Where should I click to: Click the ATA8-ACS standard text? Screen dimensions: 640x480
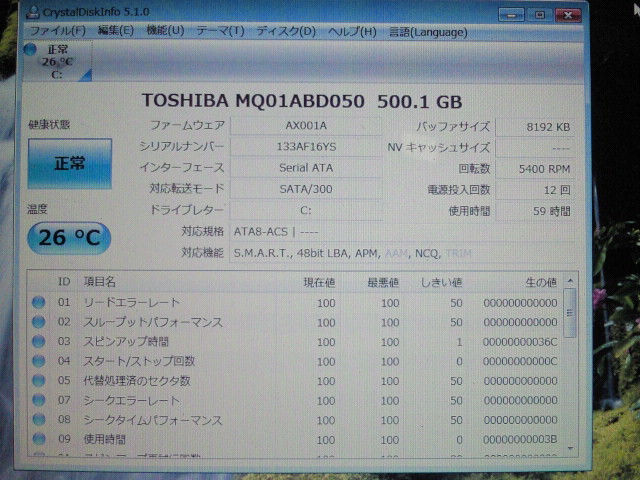261,232
